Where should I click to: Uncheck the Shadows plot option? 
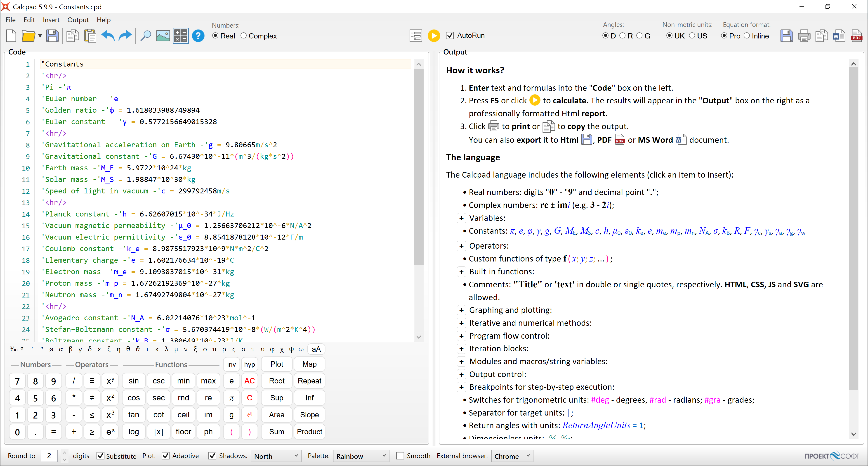point(212,456)
